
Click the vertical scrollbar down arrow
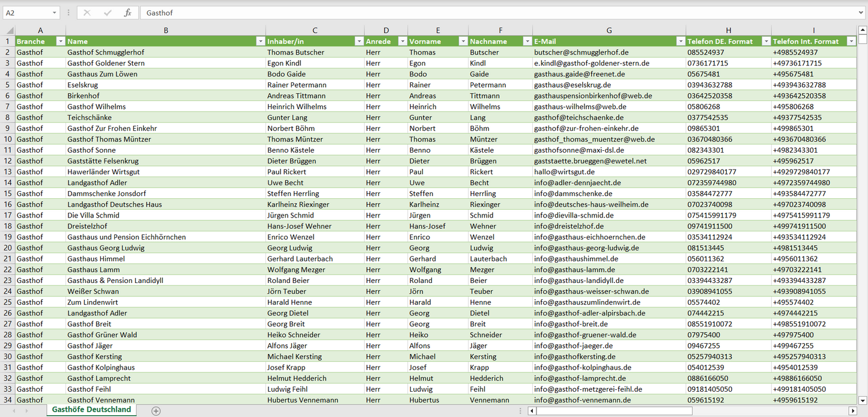point(863,400)
